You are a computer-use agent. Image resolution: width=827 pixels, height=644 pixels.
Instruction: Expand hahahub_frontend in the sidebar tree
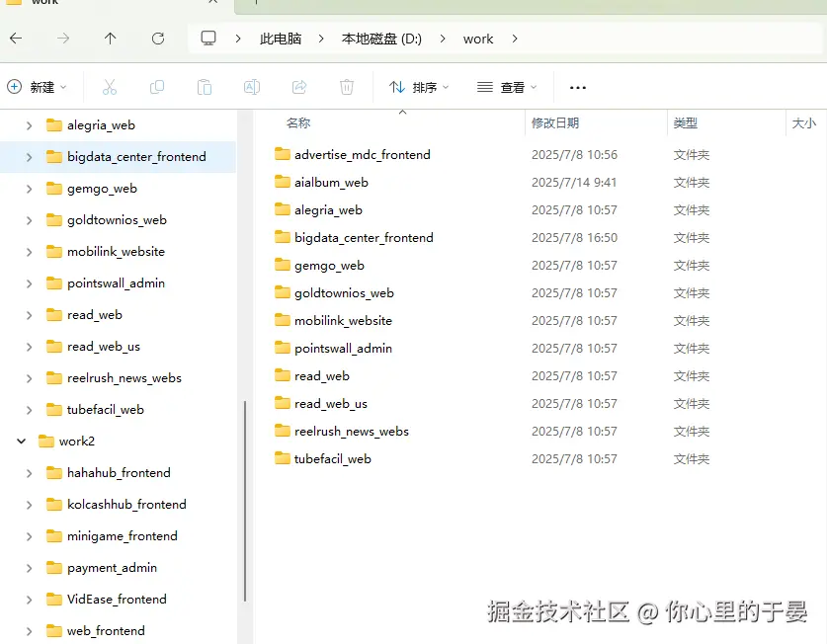coord(29,473)
